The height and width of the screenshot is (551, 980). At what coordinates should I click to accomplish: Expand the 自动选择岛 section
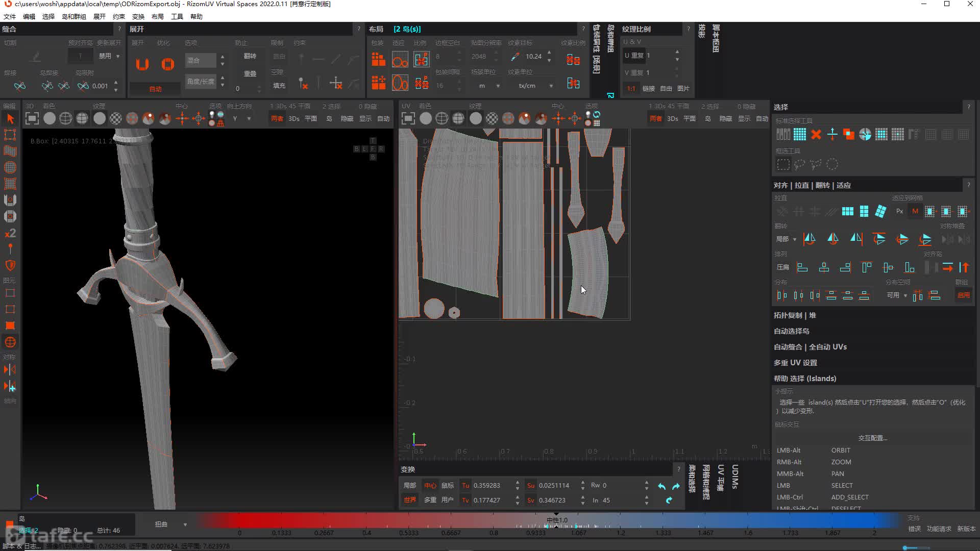coord(792,331)
